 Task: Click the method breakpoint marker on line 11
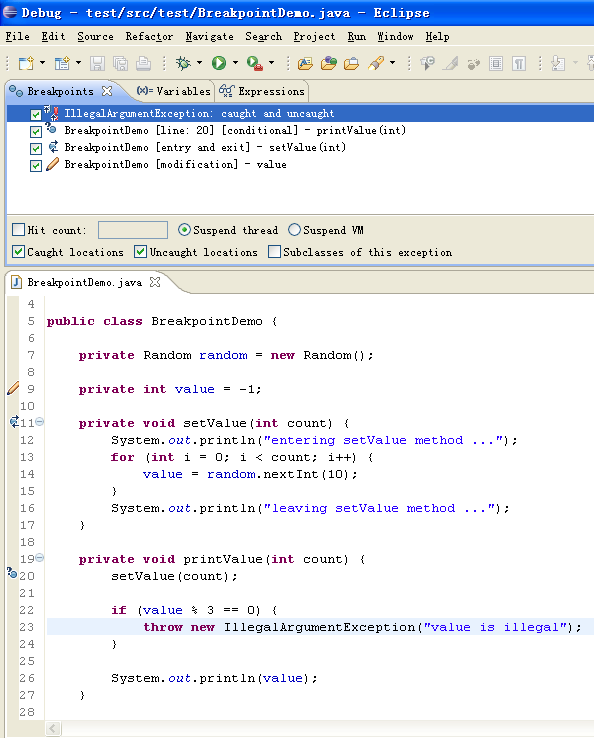coord(14,422)
